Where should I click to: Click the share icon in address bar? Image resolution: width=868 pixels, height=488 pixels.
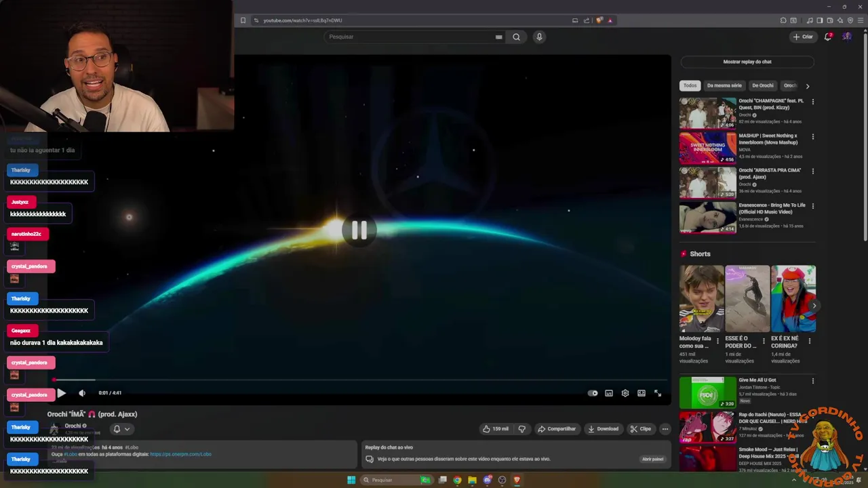[587, 20]
